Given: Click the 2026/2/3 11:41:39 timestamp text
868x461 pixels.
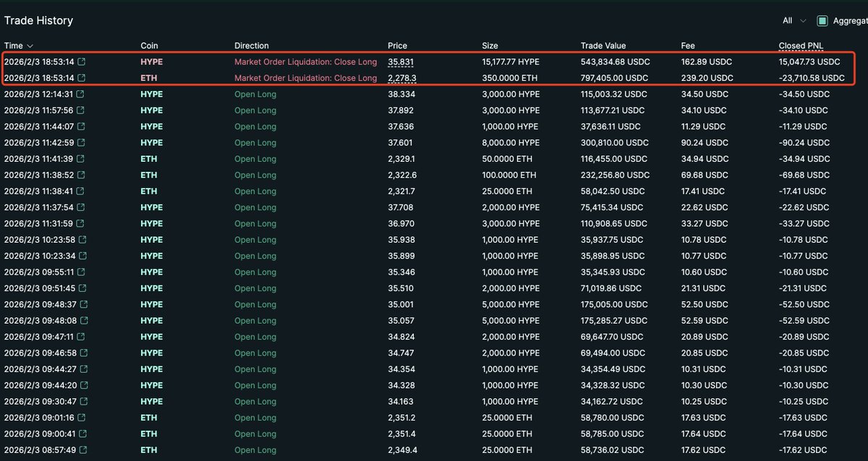Looking at the screenshot, I should coord(38,159).
